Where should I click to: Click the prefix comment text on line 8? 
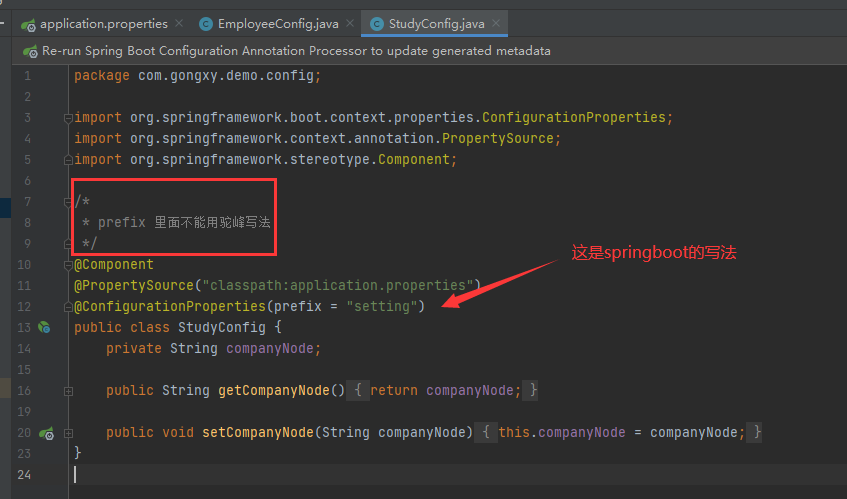pos(184,222)
